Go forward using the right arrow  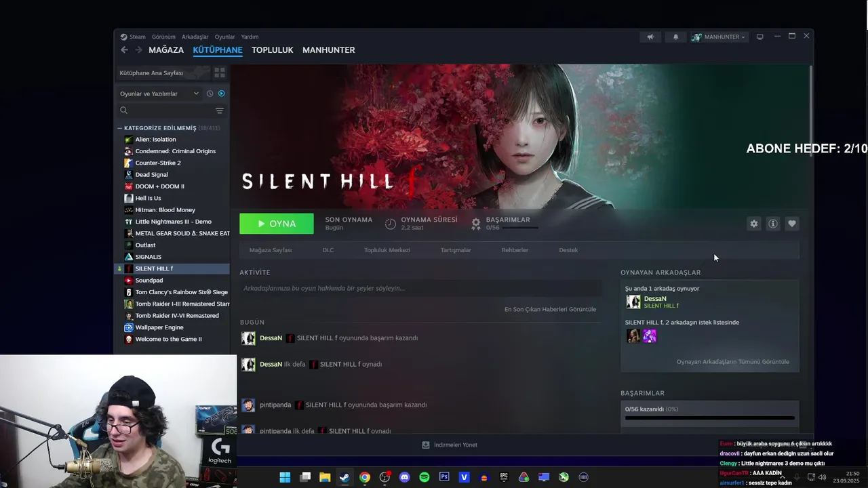point(138,50)
